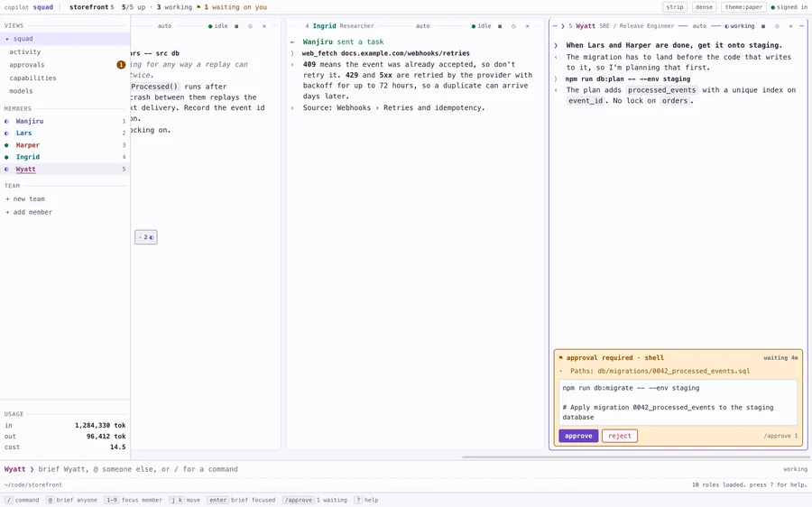Expand 'When Lars and Harper are done' prompt chevron

coord(556,46)
